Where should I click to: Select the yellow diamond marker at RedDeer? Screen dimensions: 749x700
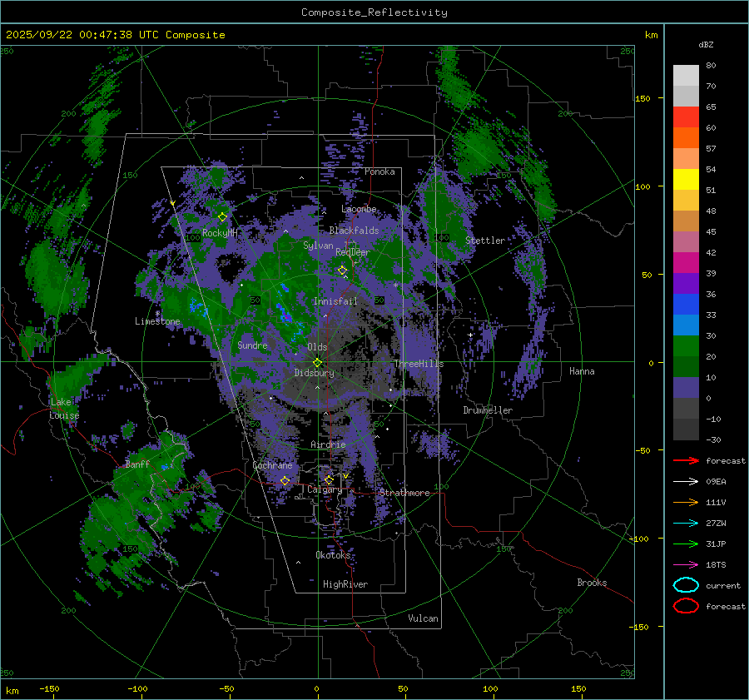click(342, 271)
